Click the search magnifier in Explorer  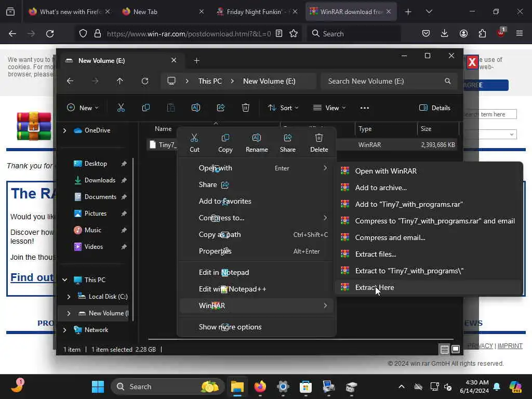[448, 81]
